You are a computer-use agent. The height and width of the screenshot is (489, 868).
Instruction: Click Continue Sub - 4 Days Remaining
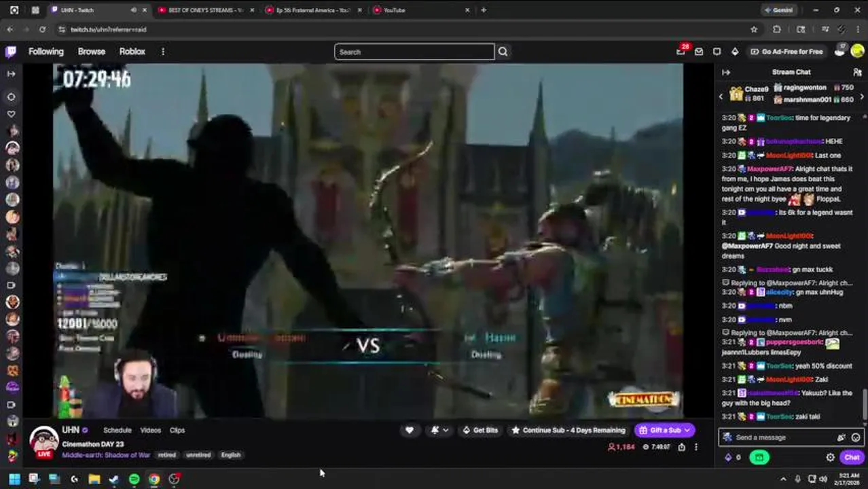568,430
